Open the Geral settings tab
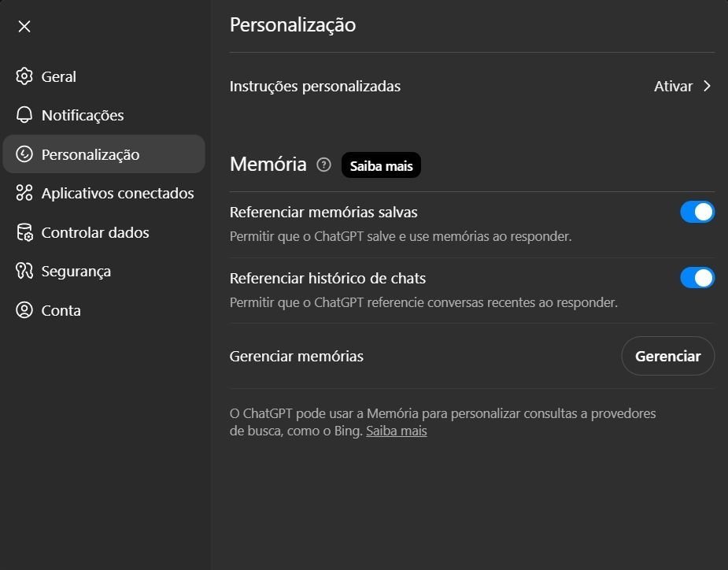Viewport: 728px width, 570px height. click(59, 76)
